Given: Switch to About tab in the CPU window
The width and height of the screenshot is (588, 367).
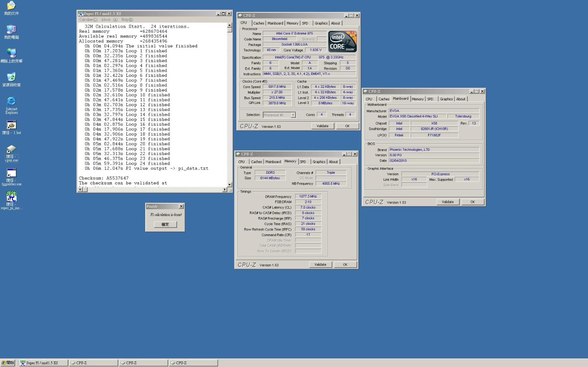Looking at the screenshot, I should pos(336,23).
